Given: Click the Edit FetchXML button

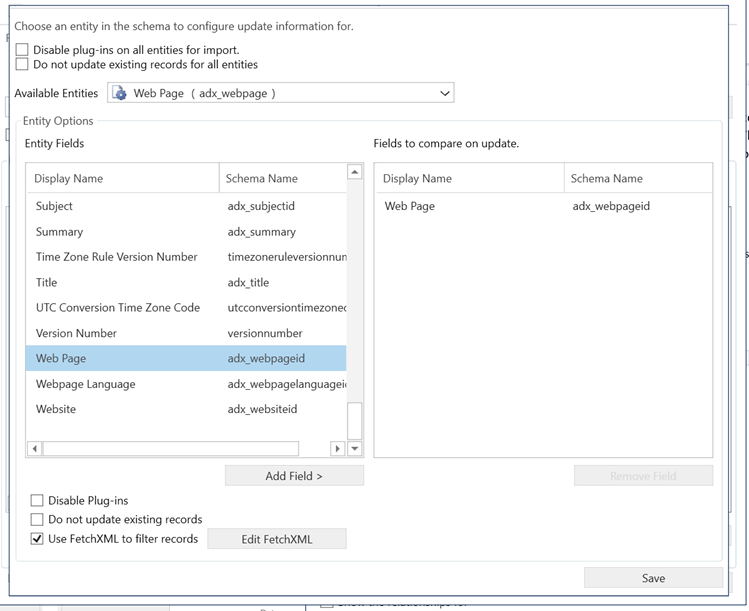Looking at the screenshot, I should (x=277, y=539).
